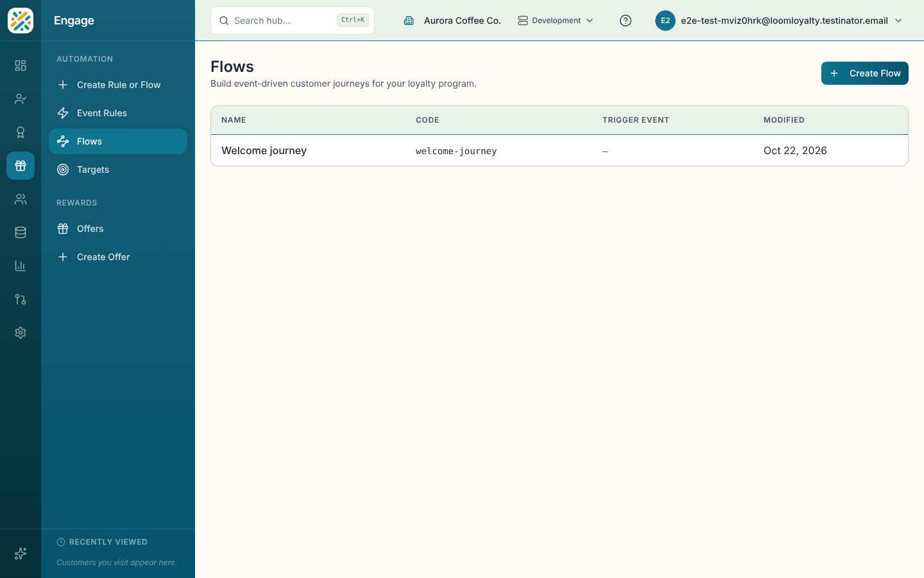Click the Oct 22, 2026 modified date
This screenshot has width=924, height=578.
[x=795, y=150]
